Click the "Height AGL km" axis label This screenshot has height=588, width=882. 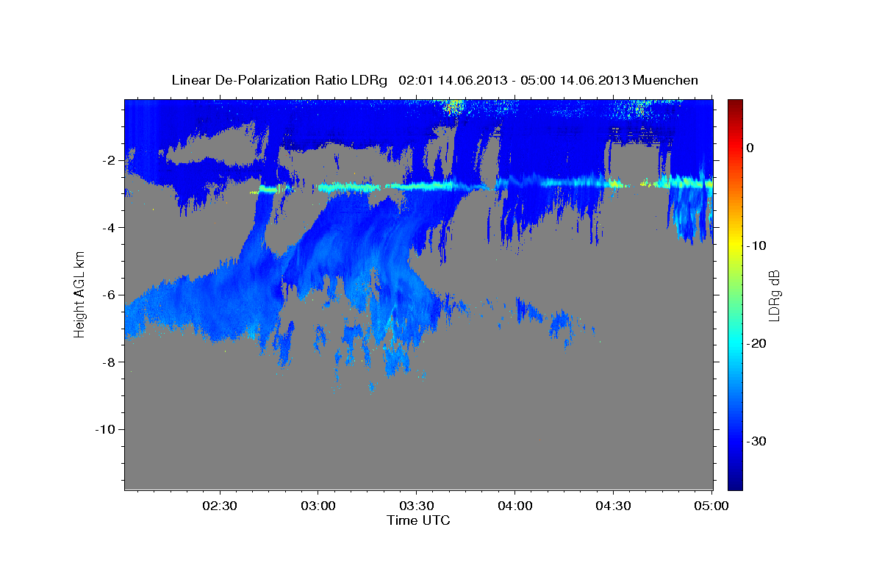click(x=79, y=294)
